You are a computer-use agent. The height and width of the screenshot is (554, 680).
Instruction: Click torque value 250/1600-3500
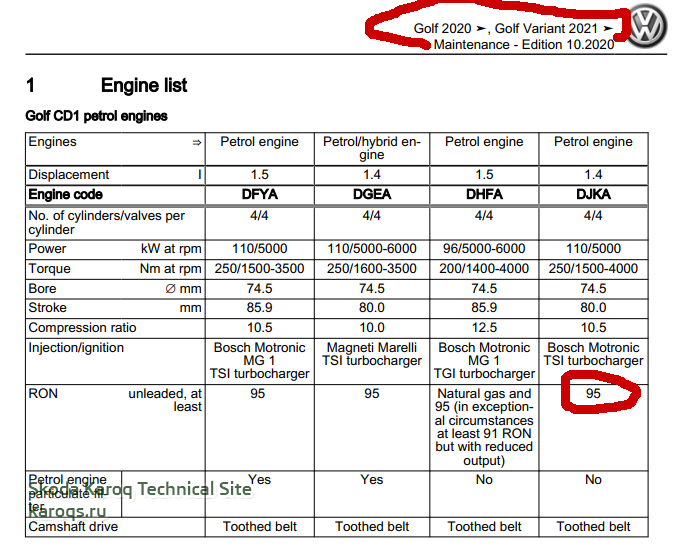(372, 269)
